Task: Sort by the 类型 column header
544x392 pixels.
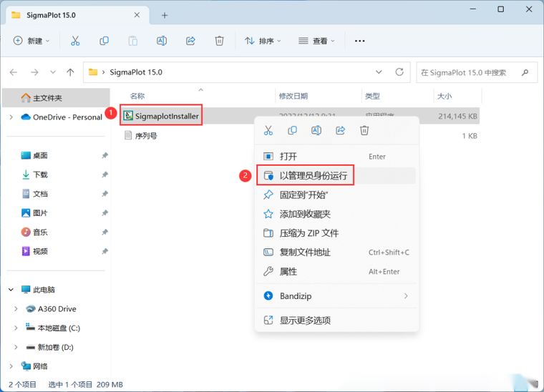Action: [372, 96]
